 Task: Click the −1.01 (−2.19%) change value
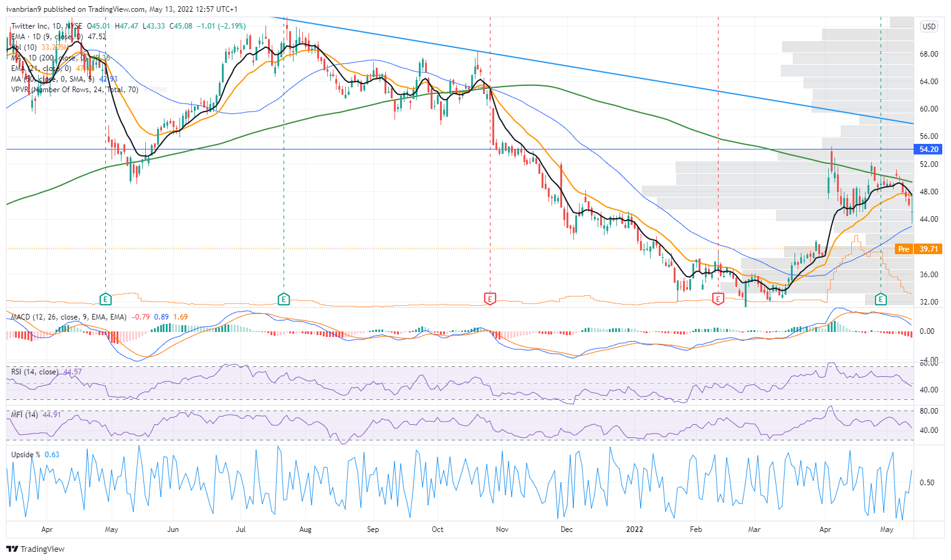point(221,26)
